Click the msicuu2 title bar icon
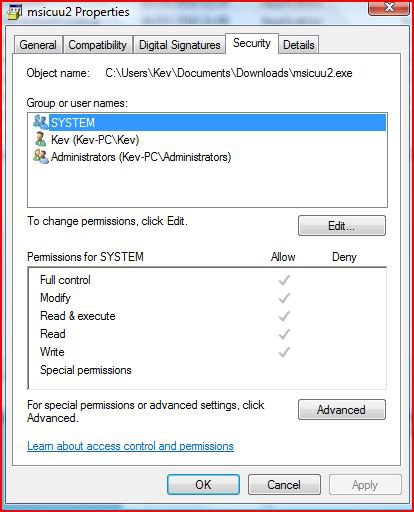The width and height of the screenshot is (414, 512). (14, 12)
